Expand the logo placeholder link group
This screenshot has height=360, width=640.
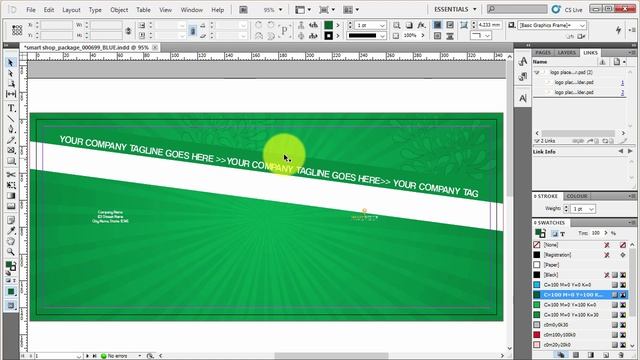(538, 72)
